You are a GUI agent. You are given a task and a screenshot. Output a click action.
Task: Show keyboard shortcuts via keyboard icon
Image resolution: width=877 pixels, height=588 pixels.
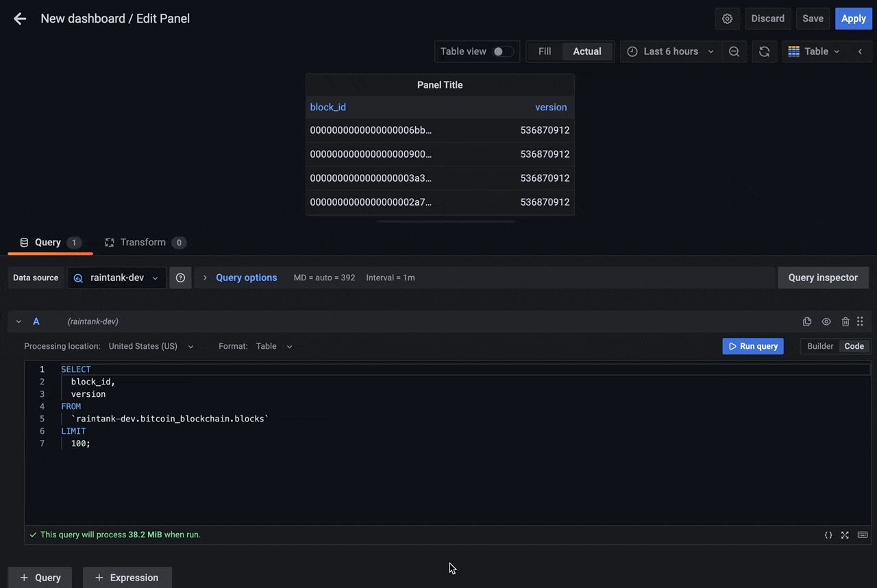(x=862, y=535)
